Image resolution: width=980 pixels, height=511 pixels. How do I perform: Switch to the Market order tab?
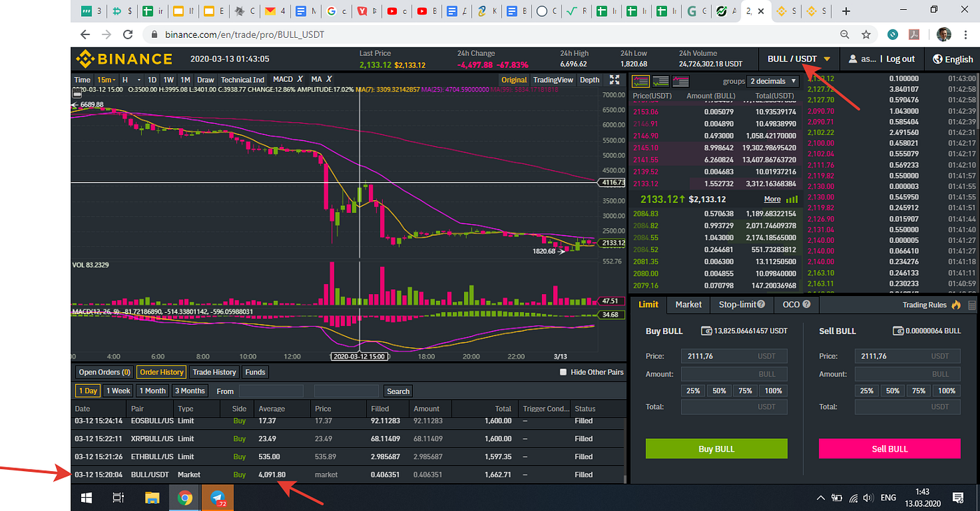[688, 304]
